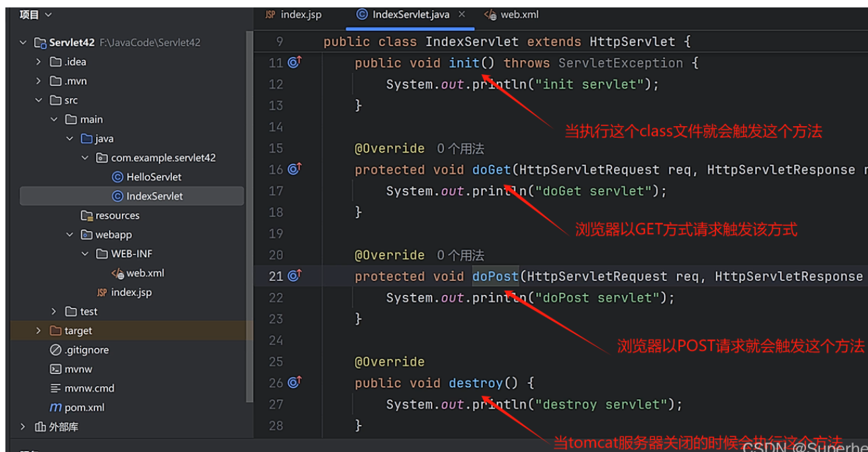Open pom.xml Maven file
This screenshot has width=868, height=452.
coord(84,407)
